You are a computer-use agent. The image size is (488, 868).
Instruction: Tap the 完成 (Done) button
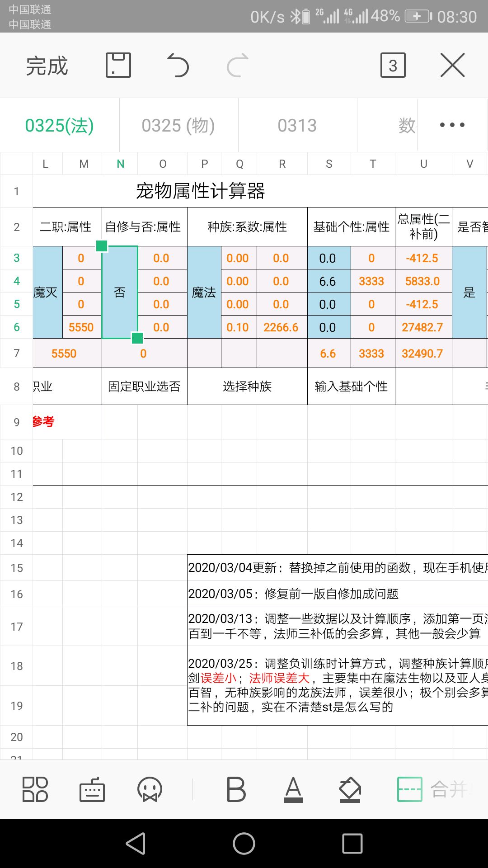coord(47,66)
